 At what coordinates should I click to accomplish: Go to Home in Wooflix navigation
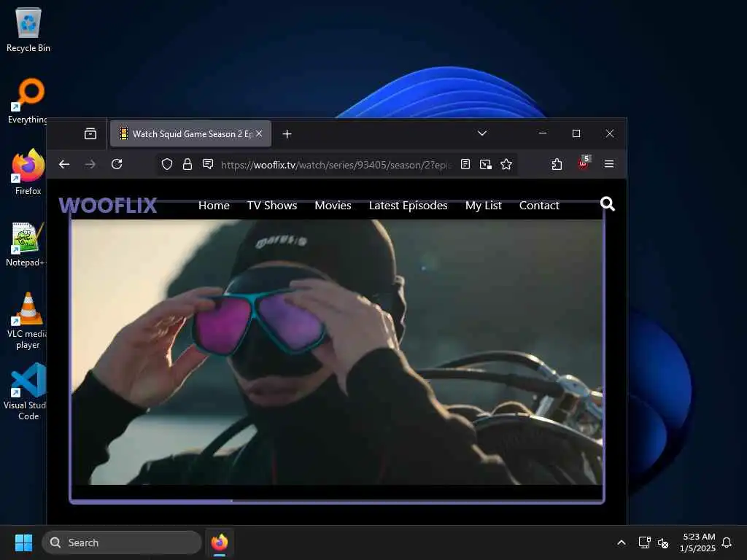coord(214,205)
